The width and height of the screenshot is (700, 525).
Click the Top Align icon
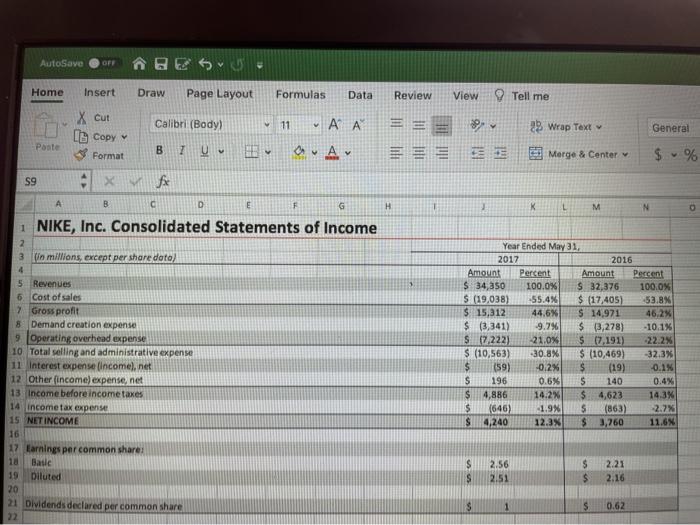(396, 123)
